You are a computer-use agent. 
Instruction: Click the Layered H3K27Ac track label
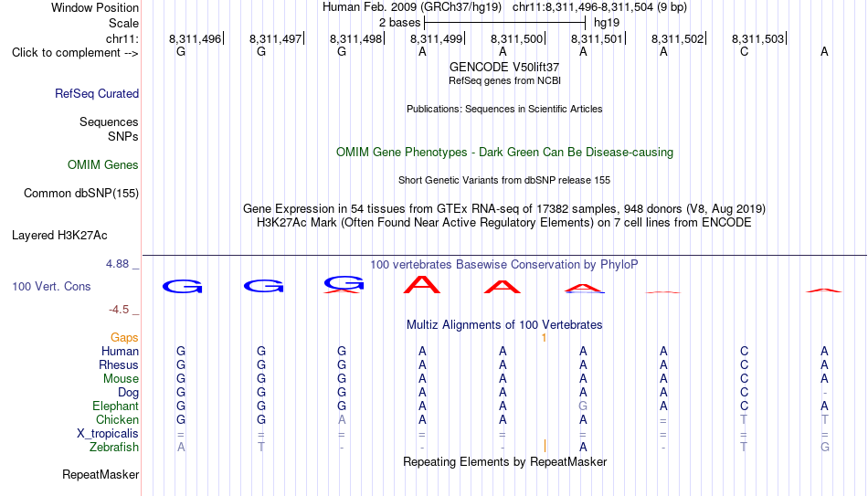tap(59, 236)
